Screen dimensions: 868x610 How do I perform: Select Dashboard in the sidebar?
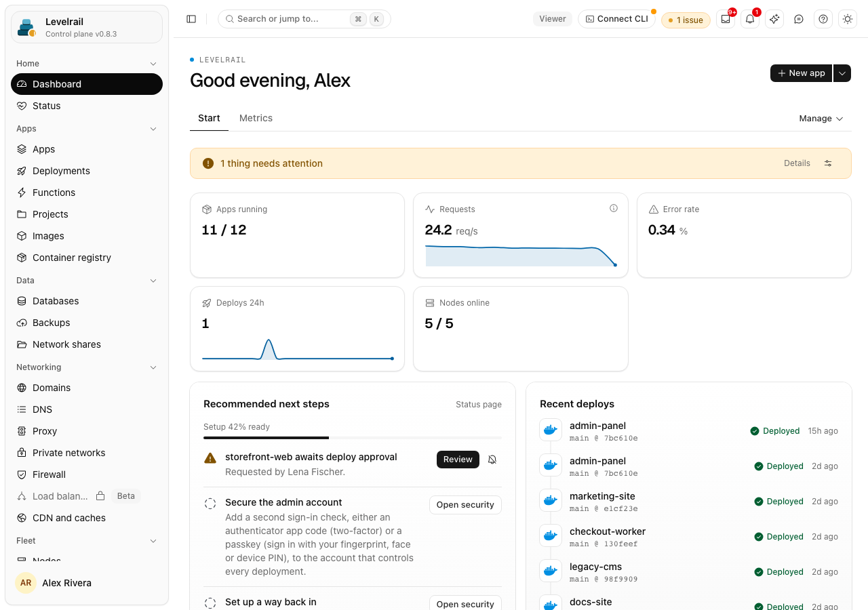click(87, 84)
